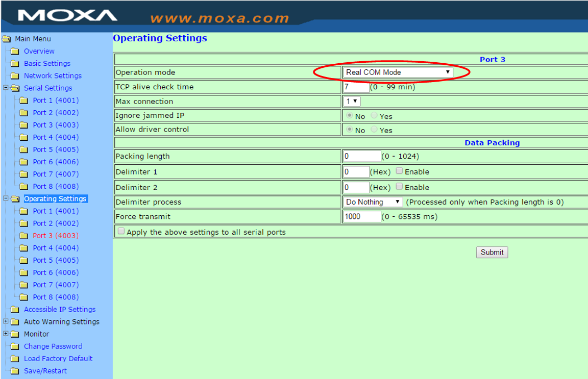Select Operating Settings Port 1 (4001)
The image size is (588, 379).
click(56, 211)
